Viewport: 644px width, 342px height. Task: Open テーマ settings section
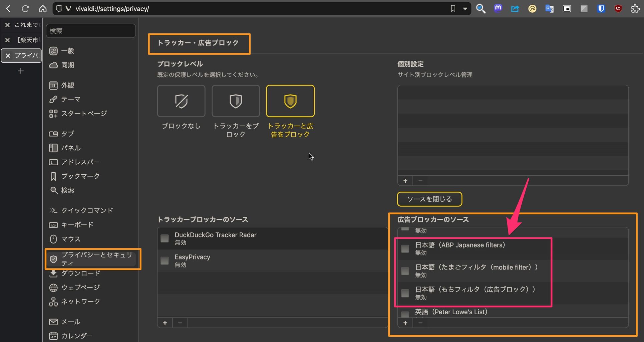pyautogui.click(x=65, y=100)
